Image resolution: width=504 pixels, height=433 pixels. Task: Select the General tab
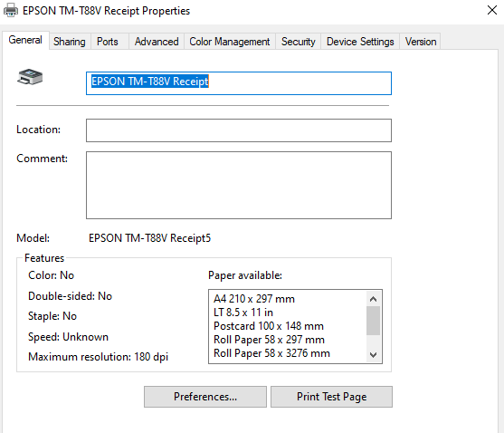(x=25, y=40)
